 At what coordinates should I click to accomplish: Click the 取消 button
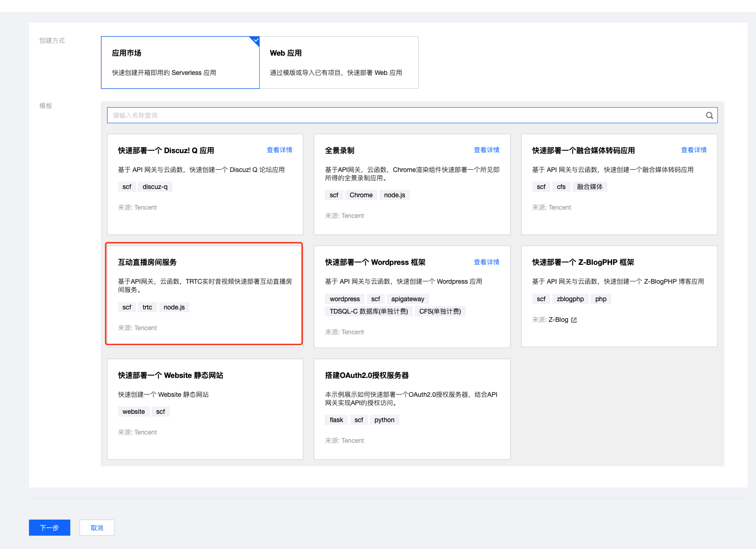(97, 527)
